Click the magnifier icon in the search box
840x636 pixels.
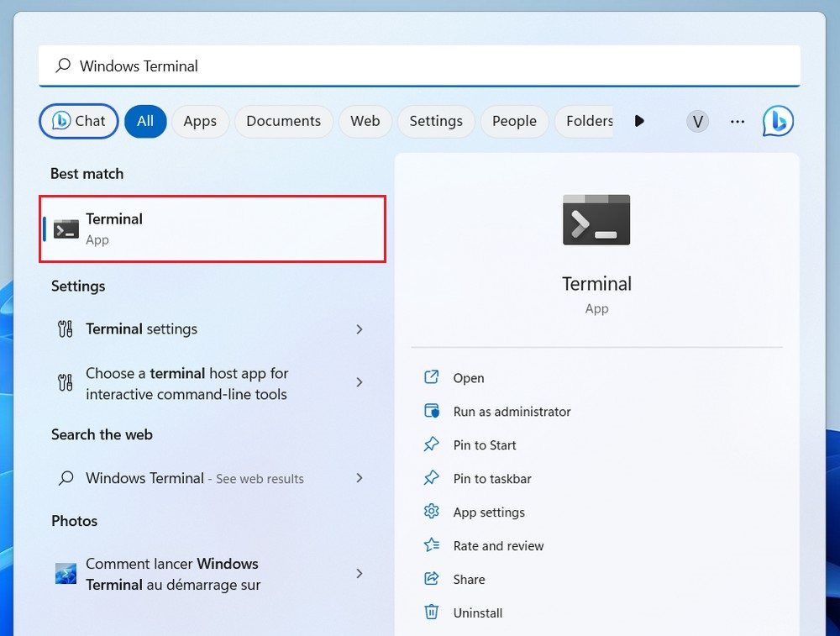pos(63,66)
